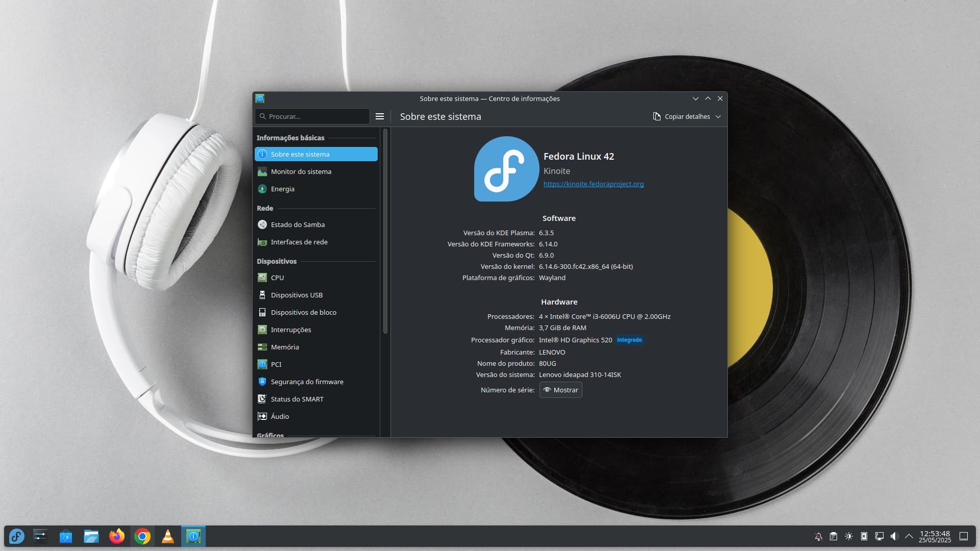
Task: Open the Memória page
Action: click(316, 347)
